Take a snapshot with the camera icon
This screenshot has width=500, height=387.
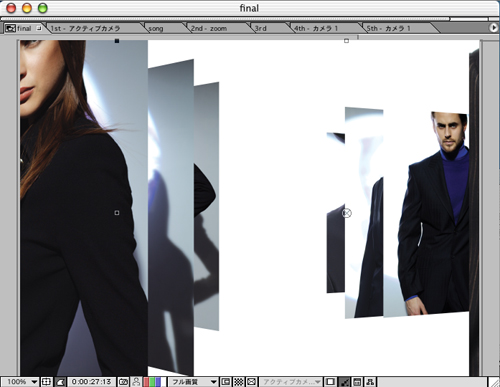[x=123, y=382]
